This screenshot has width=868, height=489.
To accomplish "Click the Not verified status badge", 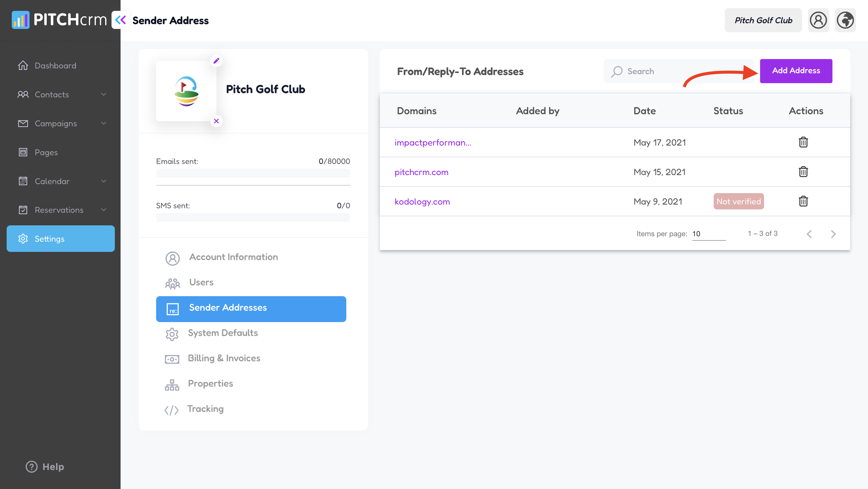I will tap(739, 201).
